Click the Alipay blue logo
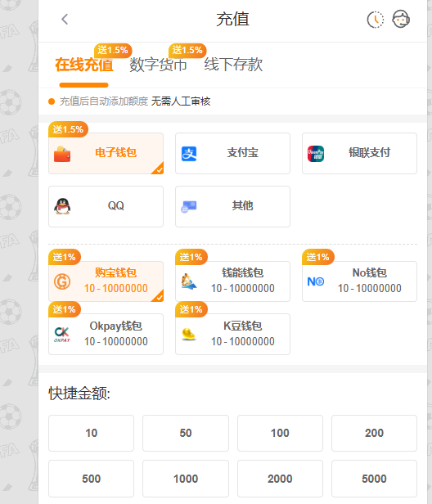432x504 pixels. pyautogui.click(x=189, y=154)
